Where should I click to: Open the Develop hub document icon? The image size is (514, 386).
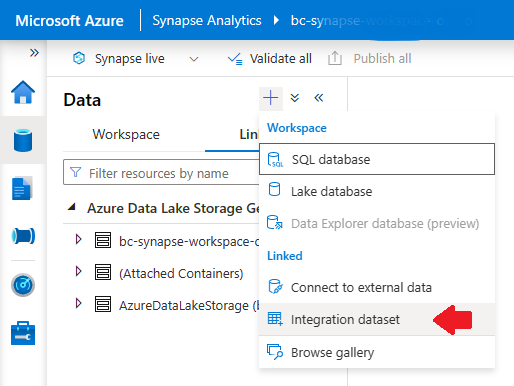coord(22,188)
